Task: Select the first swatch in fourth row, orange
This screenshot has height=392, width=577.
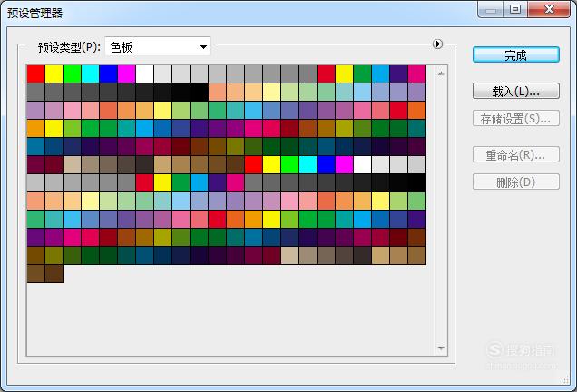Action: [x=36, y=129]
